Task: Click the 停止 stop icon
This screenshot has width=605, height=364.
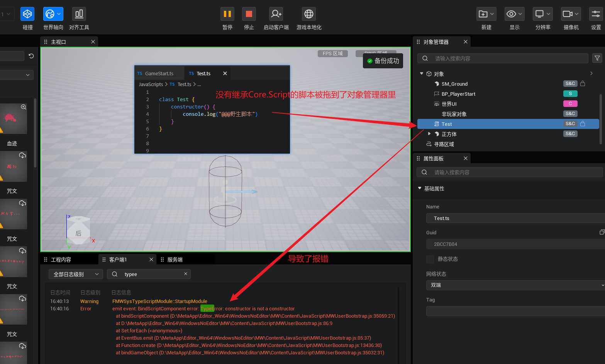Action: [249, 14]
